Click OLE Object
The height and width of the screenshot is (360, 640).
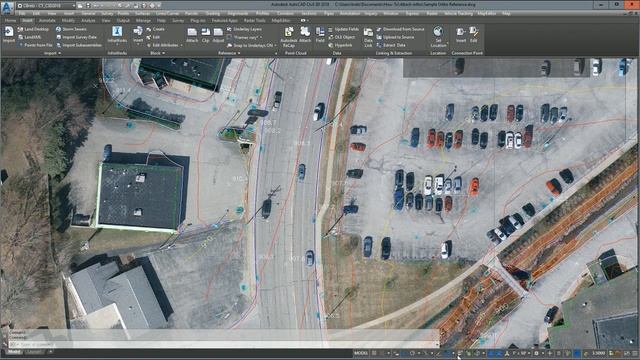[x=341, y=37]
